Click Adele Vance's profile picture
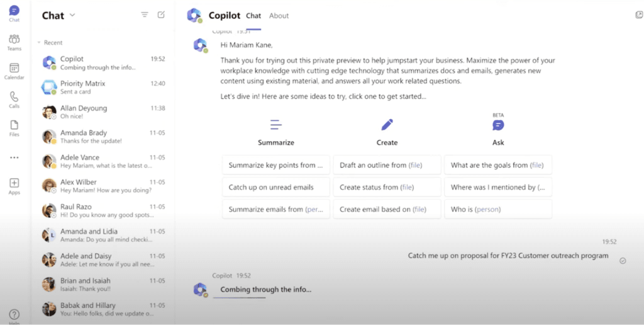This screenshot has height=325, width=644. click(49, 161)
